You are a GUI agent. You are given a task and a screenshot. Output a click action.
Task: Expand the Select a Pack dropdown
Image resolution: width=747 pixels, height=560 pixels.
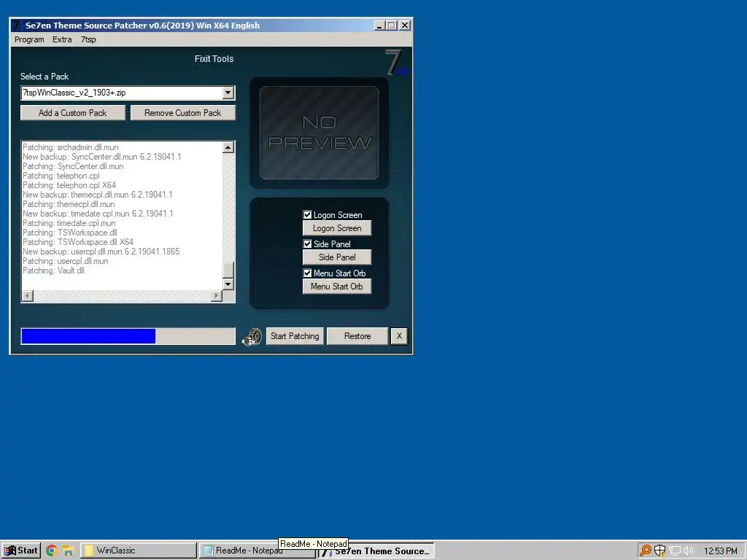228,93
